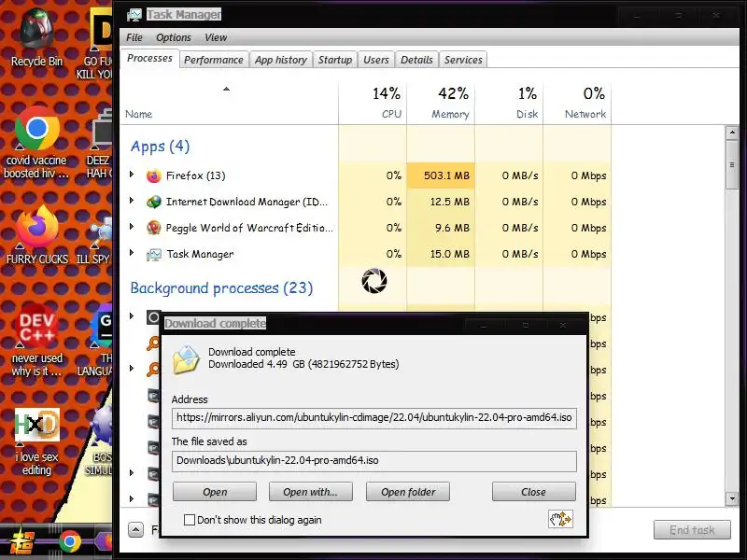Open the View menu

[x=216, y=37]
